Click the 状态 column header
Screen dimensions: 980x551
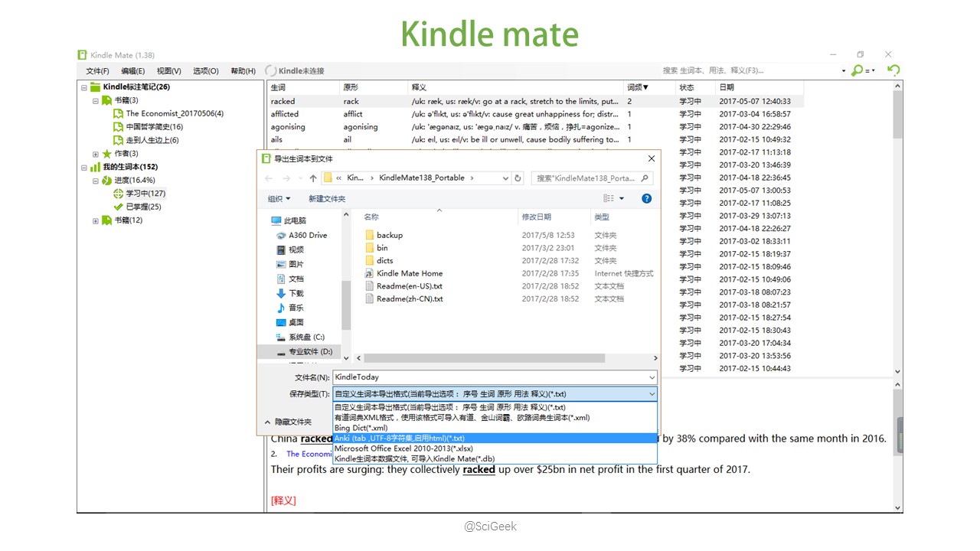pos(695,87)
